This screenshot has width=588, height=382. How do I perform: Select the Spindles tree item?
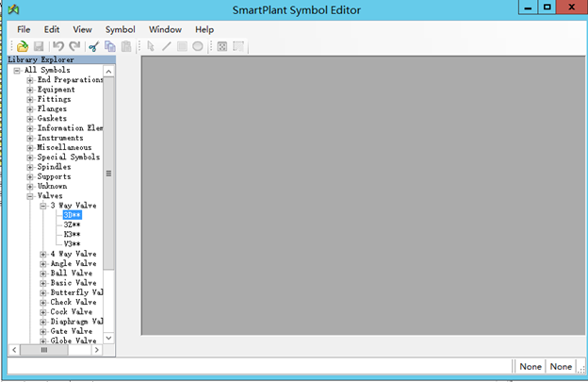[54, 167]
